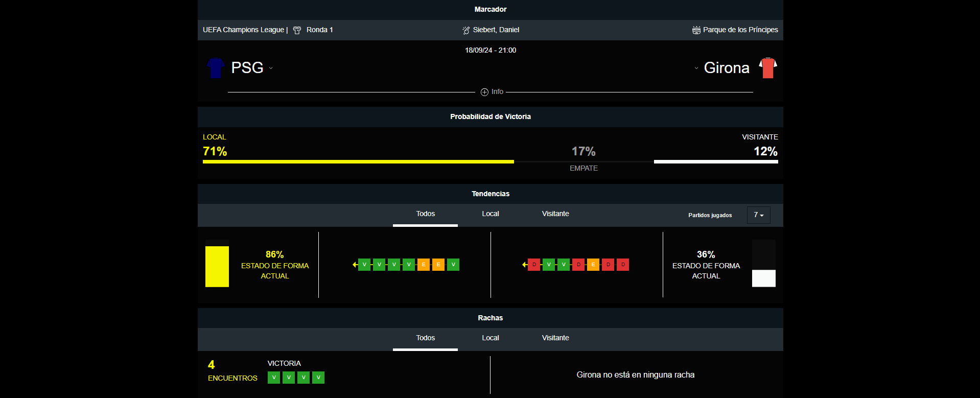The image size is (980, 398).
Task: Select the Todos tab in Tendencias
Action: click(x=425, y=214)
